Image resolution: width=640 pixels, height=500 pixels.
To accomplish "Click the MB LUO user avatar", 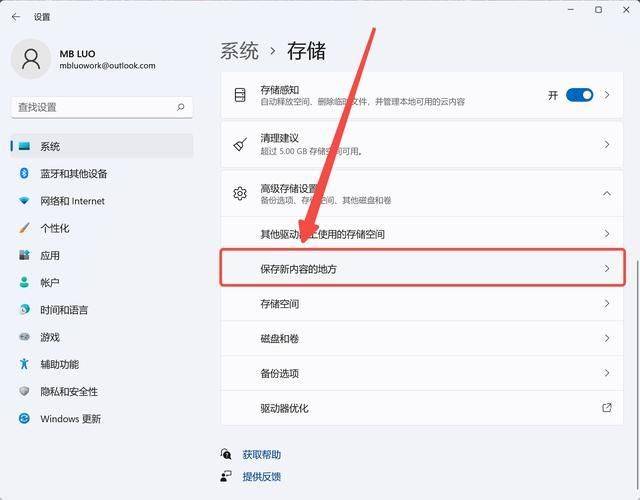I will point(31,59).
